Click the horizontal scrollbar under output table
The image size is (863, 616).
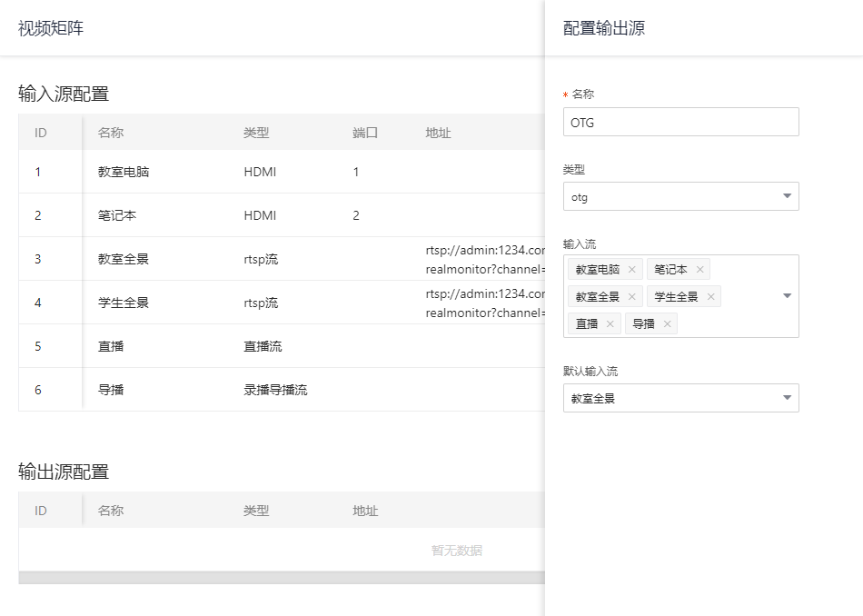[282, 578]
